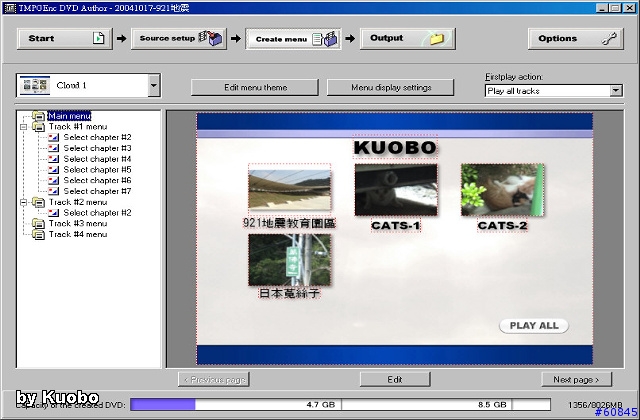Open Menu display settings

(x=391, y=87)
